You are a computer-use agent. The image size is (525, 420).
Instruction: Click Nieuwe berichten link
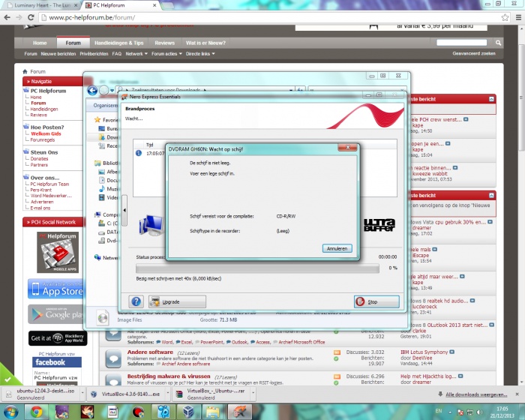pyautogui.click(x=58, y=53)
